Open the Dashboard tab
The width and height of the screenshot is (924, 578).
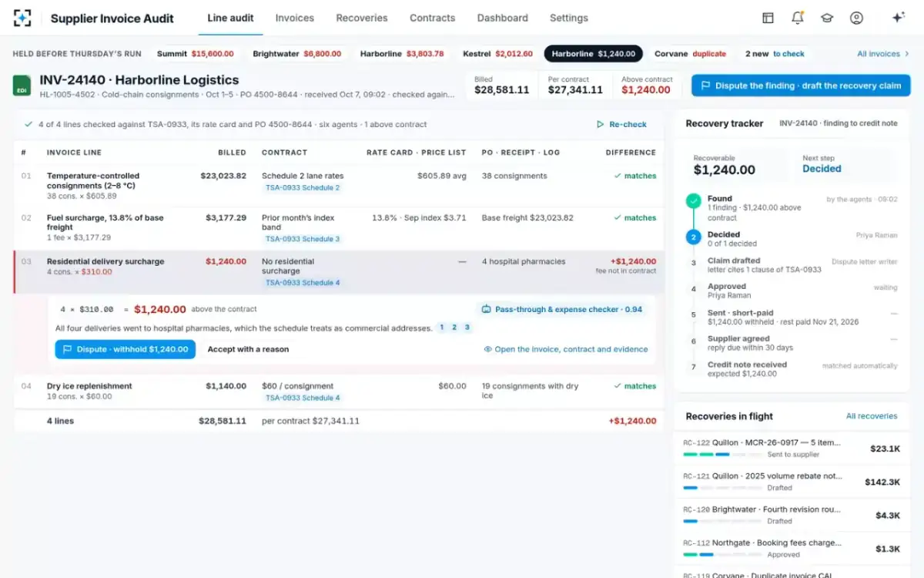(x=503, y=18)
